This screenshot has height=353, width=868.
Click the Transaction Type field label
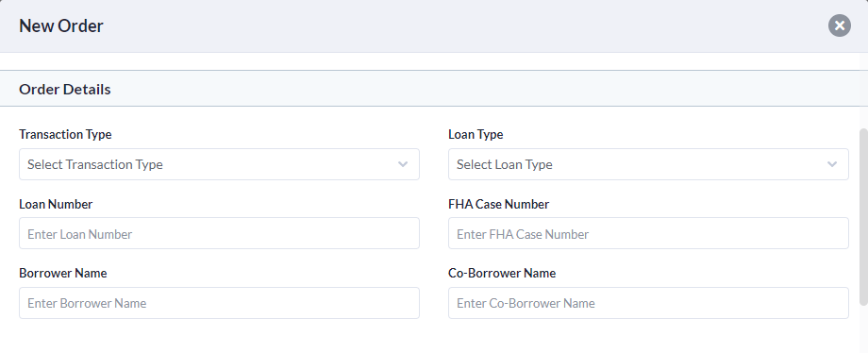tap(65, 135)
